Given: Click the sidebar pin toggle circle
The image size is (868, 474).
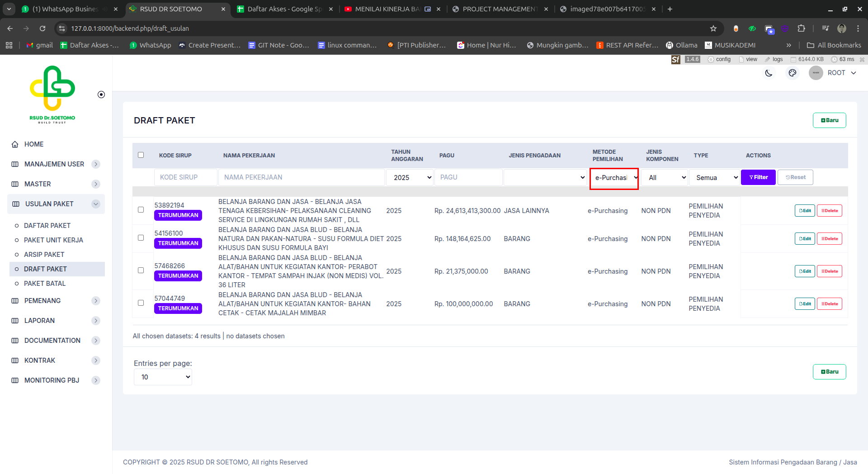Looking at the screenshot, I should [101, 95].
